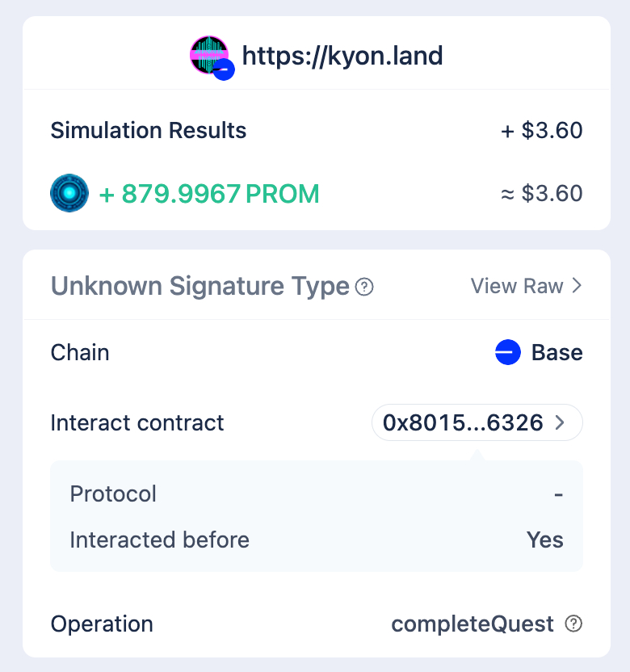630x672 pixels.
Task: Click the Interacted before Yes value
Action: (x=544, y=540)
